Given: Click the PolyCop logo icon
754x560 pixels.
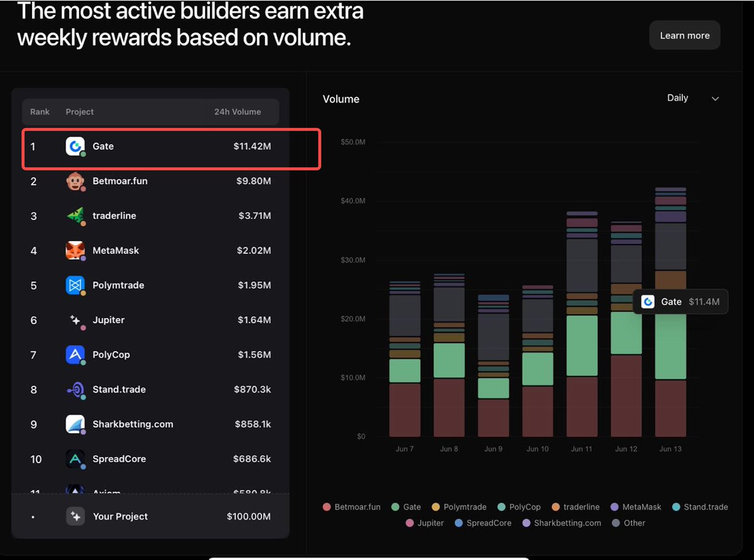Looking at the screenshot, I should 75,354.
